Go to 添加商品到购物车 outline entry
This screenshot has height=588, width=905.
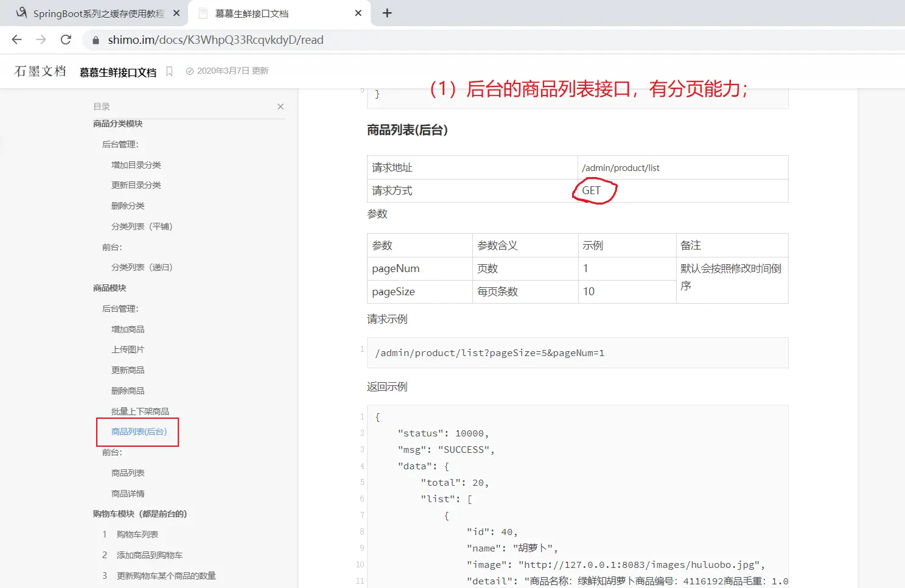click(150, 555)
